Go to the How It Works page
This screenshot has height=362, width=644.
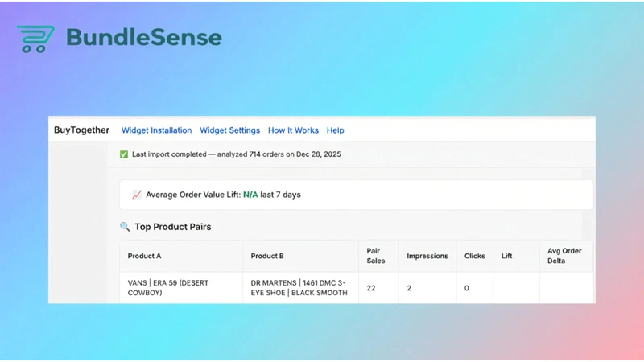(x=293, y=130)
